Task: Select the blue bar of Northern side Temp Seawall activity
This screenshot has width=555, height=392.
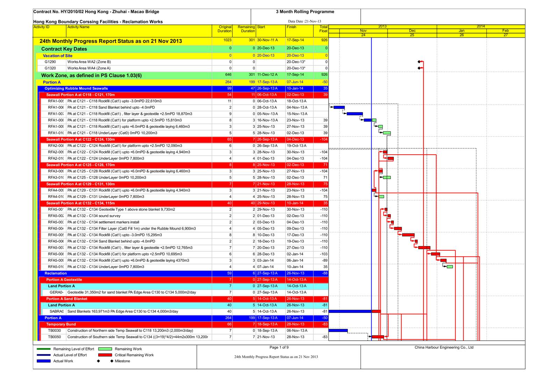Action: click(338, 331)
